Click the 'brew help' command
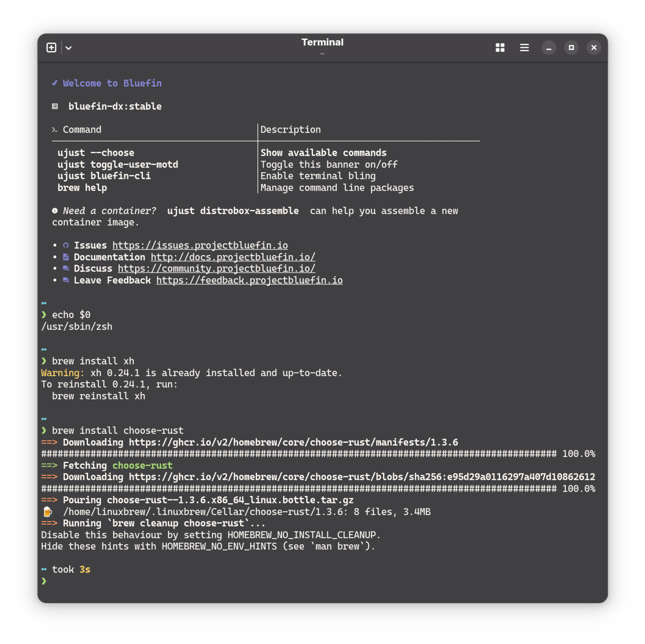Viewport: 645px width, 644px height. click(82, 188)
